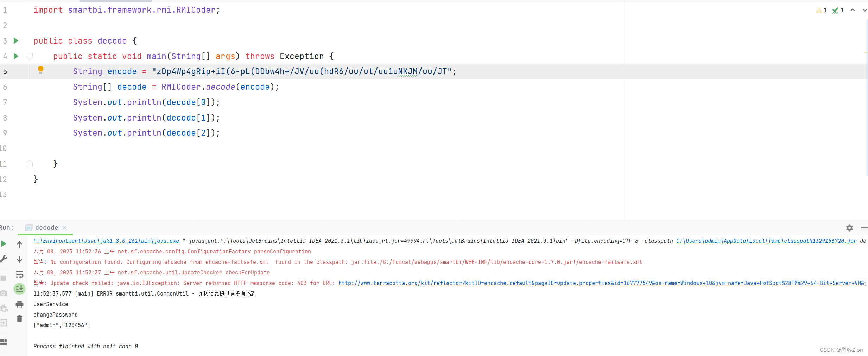Select the decode run tab
This screenshot has height=356, width=868.
point(46,228)
